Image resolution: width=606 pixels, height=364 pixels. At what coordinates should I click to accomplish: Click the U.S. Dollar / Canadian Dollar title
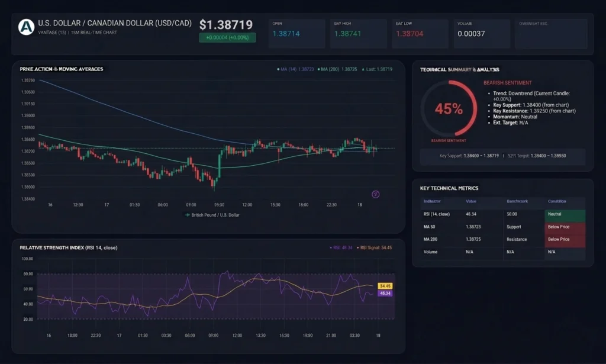[x=115, y=23]
